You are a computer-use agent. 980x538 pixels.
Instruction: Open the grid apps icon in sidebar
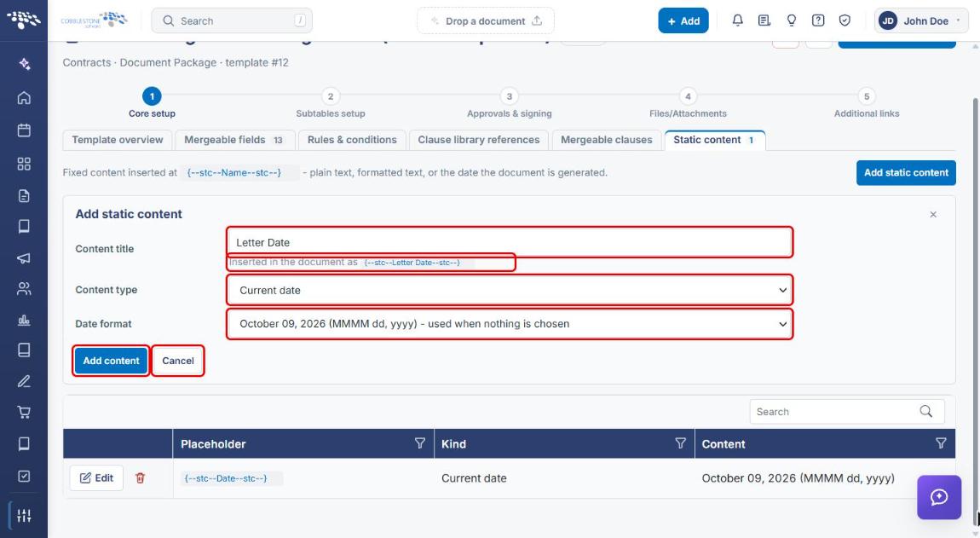click(24, 164)
